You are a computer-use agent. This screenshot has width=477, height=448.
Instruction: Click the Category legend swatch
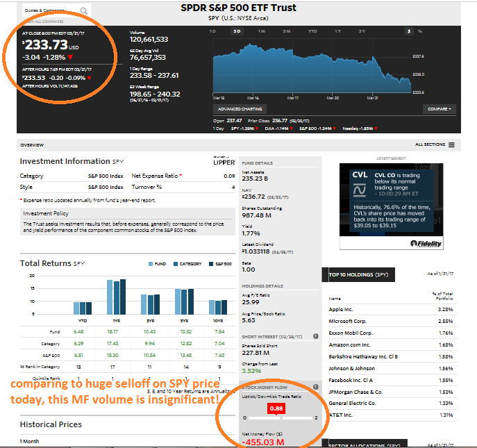[x=176, y=264]
